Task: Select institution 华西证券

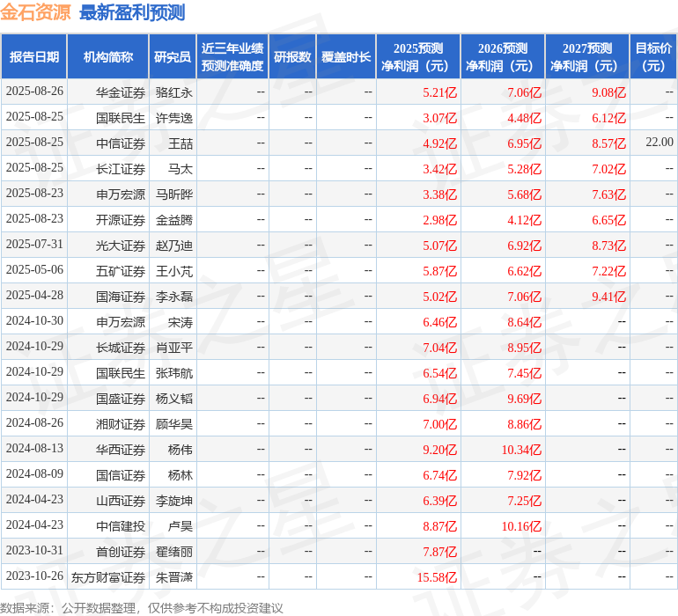Action: coord(121,450)
